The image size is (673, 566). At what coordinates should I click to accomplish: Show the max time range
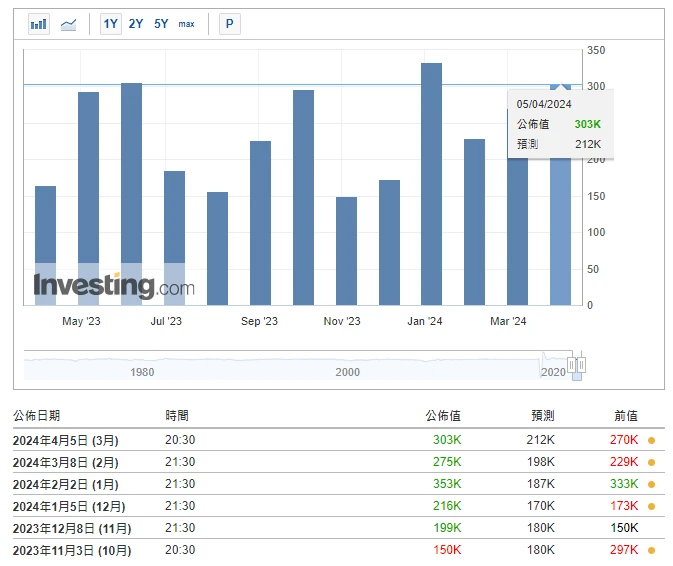pyautogui.click(x=187, y=24)
